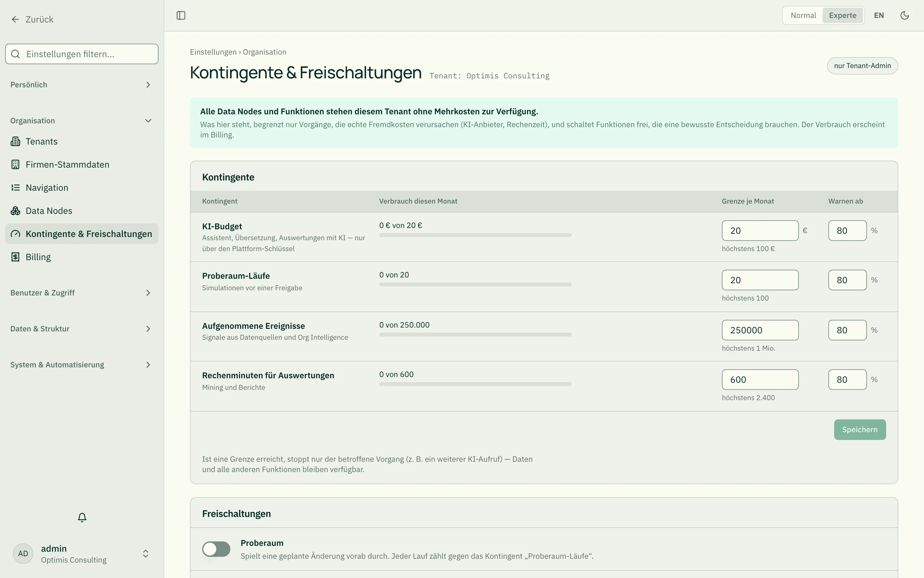Open Billing page

click(x=81, y=257)
